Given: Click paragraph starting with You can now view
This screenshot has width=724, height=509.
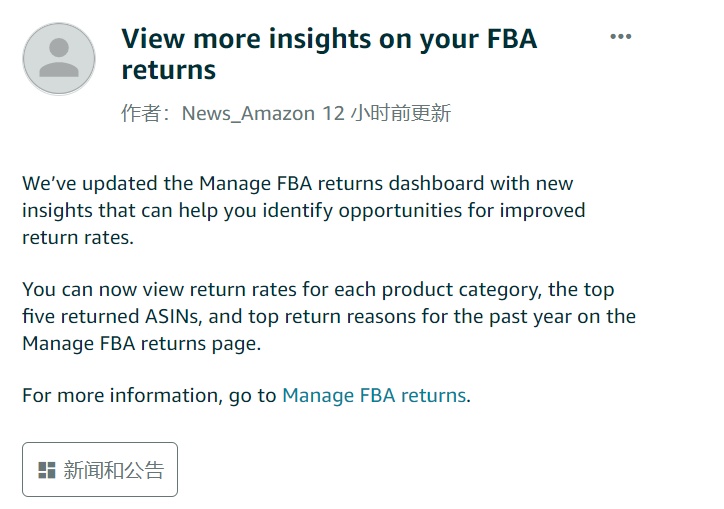Looking at the screenshot, I should (329, 316).
